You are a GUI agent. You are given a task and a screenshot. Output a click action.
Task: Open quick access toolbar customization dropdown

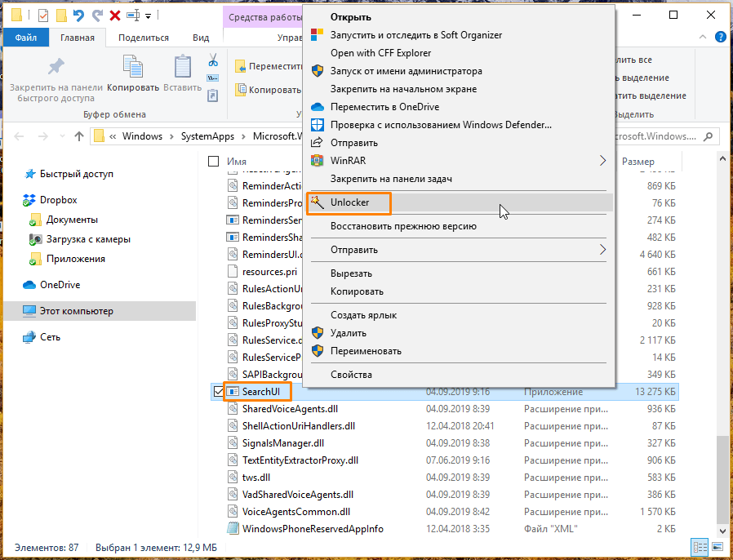[148, 14]
